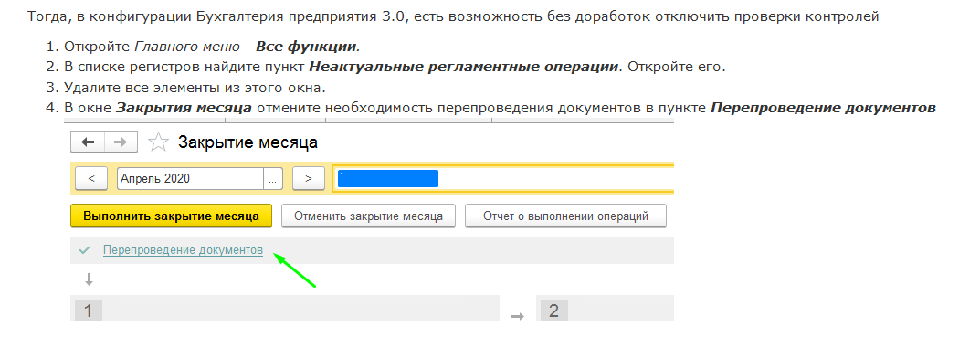Image resolution: width=980 pixels, height=337 pixels.
Task: Switch to next month with > button
Action: click(308, 178)
